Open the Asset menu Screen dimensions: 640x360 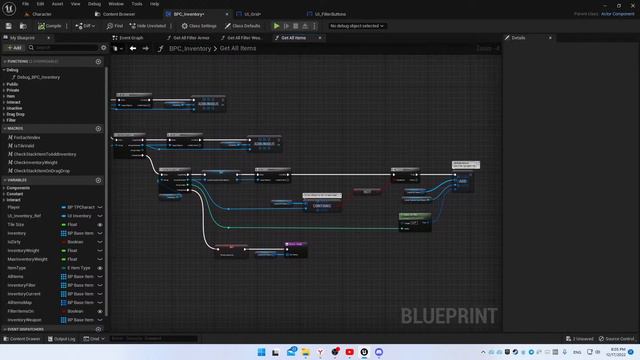click(x=57, y=4)
